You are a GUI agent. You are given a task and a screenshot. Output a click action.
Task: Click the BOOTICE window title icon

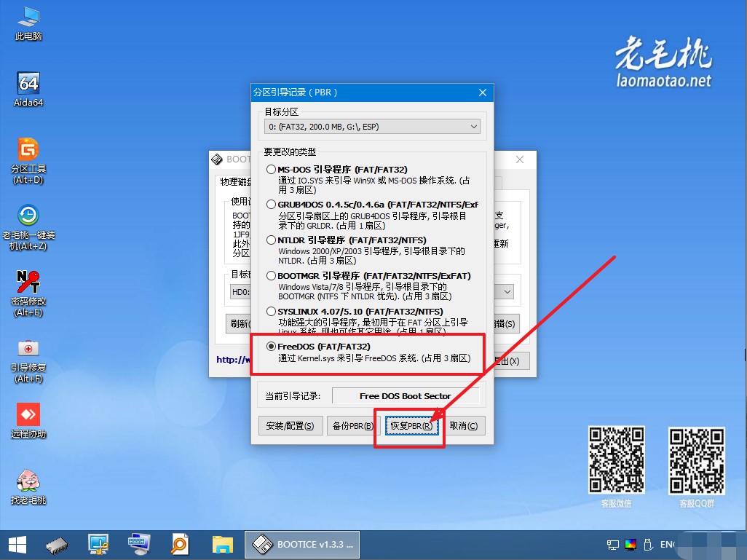click(x=217, y=159)
